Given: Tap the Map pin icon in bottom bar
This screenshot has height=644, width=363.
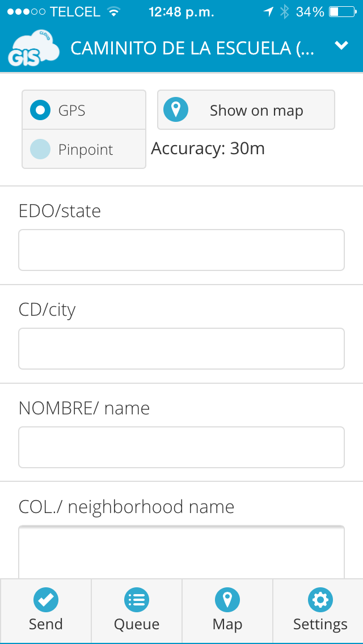Looking at the screenshot, I should tap(227, 599).
